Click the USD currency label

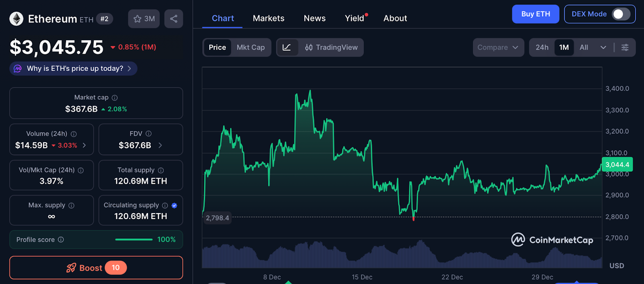pyautogui.click(x=617, y=266)
